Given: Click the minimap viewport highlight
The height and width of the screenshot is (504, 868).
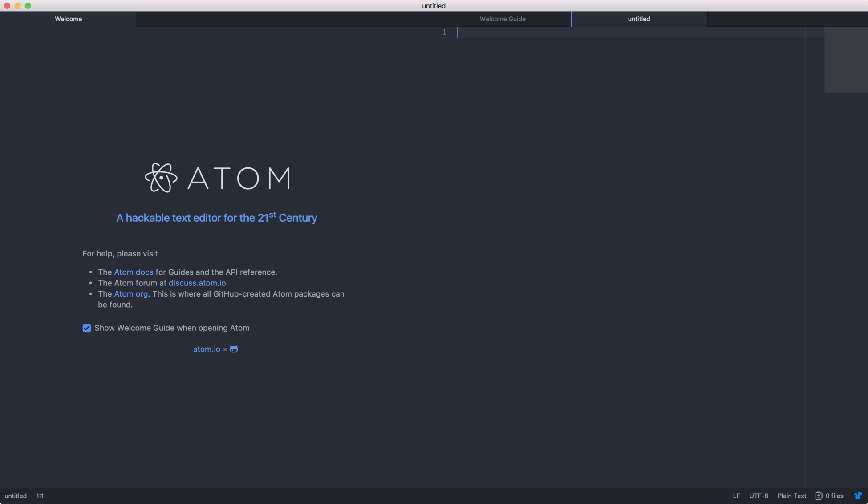Looking at the screenshot, I should coord(846,60).
